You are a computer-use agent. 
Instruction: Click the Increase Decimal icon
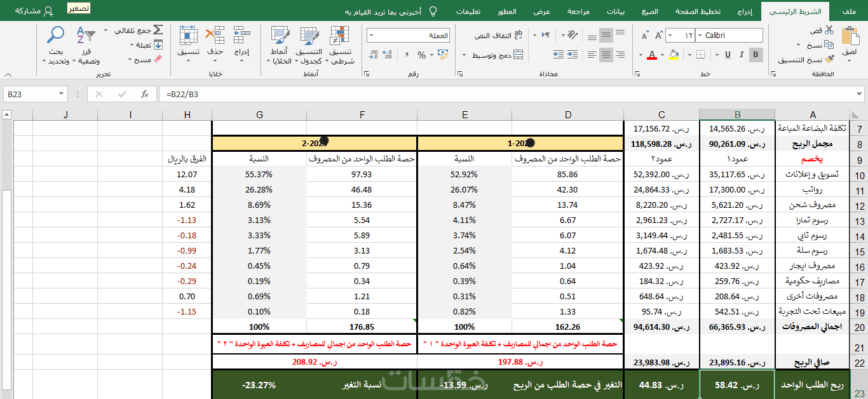click(388, 55)
